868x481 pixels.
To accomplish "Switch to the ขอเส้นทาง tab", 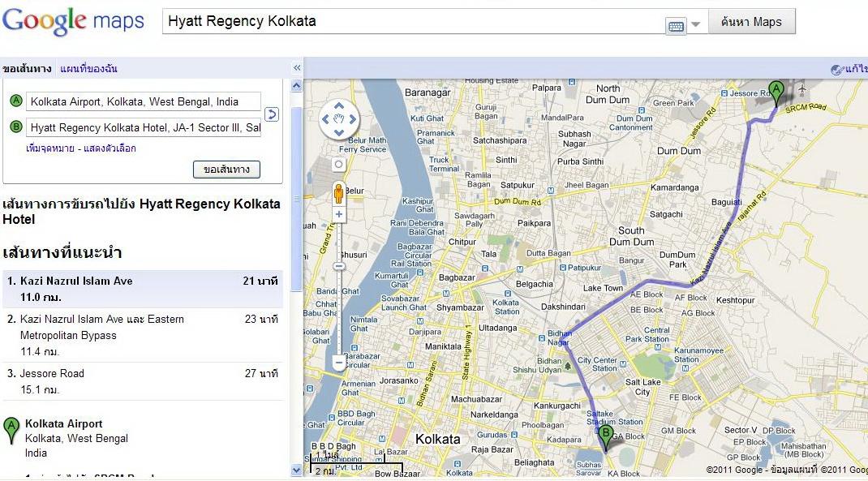I will (x=27, y=69).
